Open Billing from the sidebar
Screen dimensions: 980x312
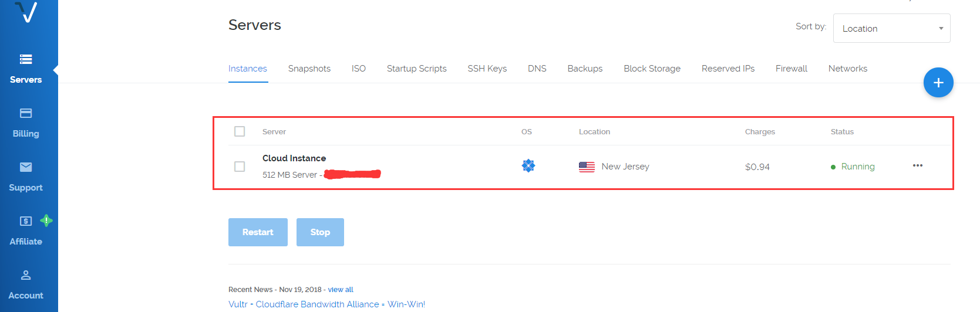[26, 123]
